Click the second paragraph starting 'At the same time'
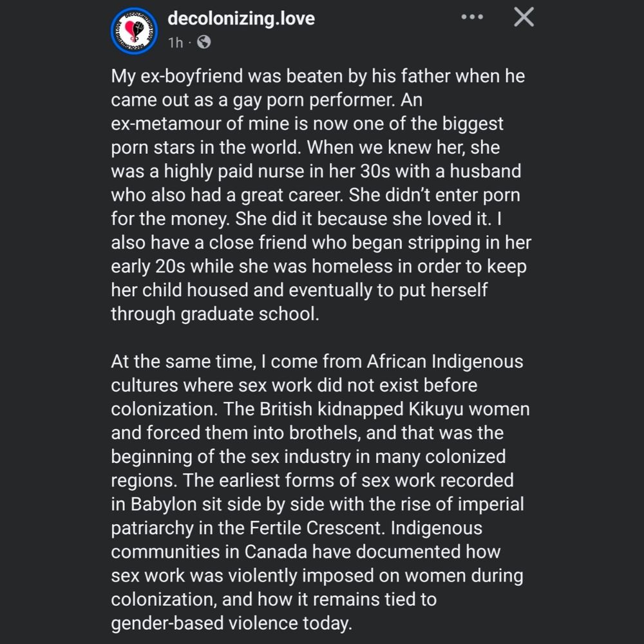Image resolution: width=644 pixels, height=644 pixels. [x=320, y=492]
